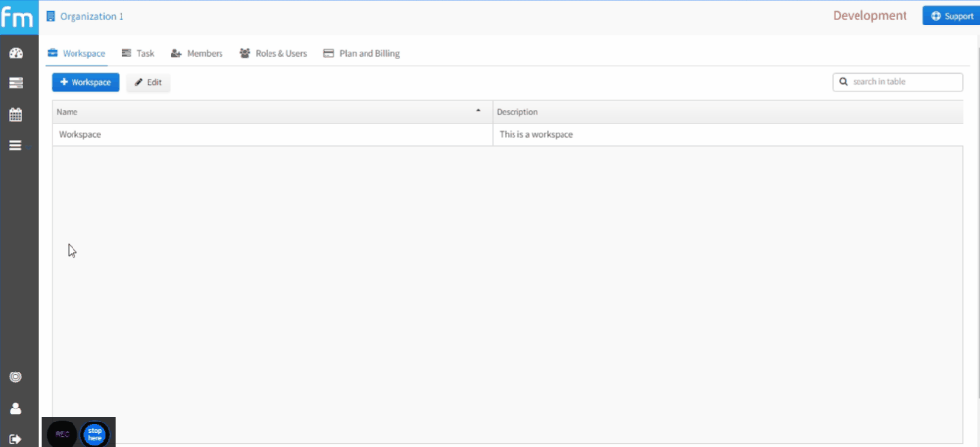Image resolution: width=980 pixels, height=447 pixels.
Task: Click the 'This is a workspace' description cell
Action: (x=728, y=134)
